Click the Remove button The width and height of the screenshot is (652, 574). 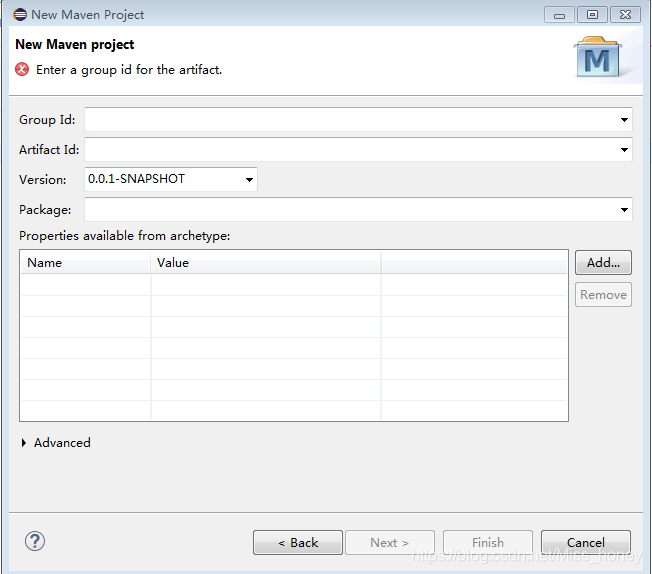pos(603,294)
